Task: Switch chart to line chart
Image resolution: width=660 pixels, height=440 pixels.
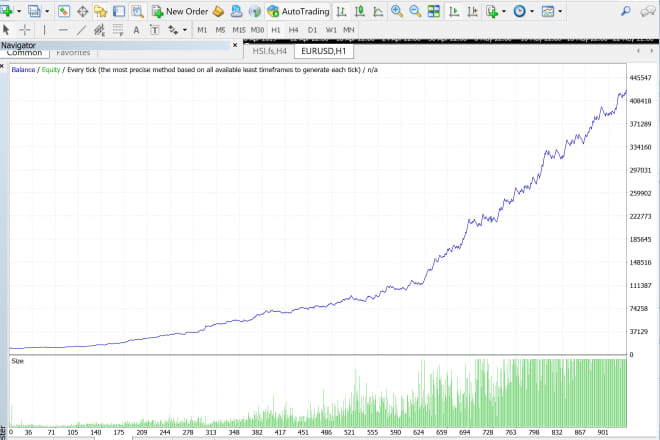Action: pyautogui.click(x=378, y=11)
